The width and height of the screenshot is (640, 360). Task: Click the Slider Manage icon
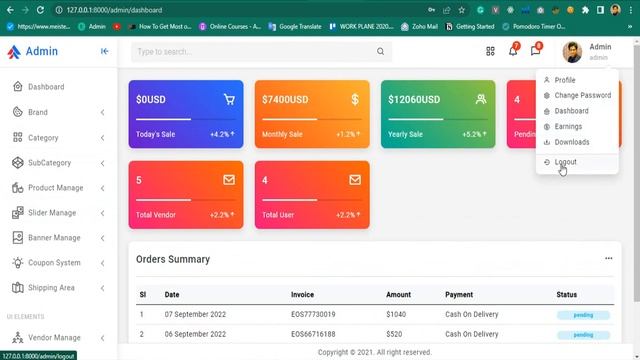pos(18,213)
